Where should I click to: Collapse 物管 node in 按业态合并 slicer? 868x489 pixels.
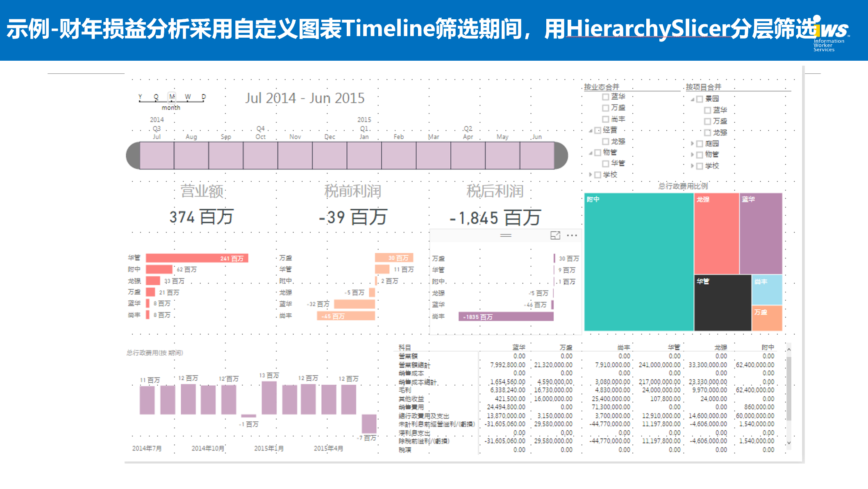(x=591, y=153)
